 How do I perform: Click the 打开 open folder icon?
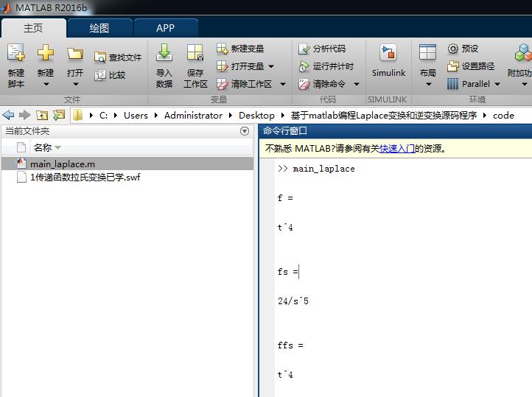74,53
